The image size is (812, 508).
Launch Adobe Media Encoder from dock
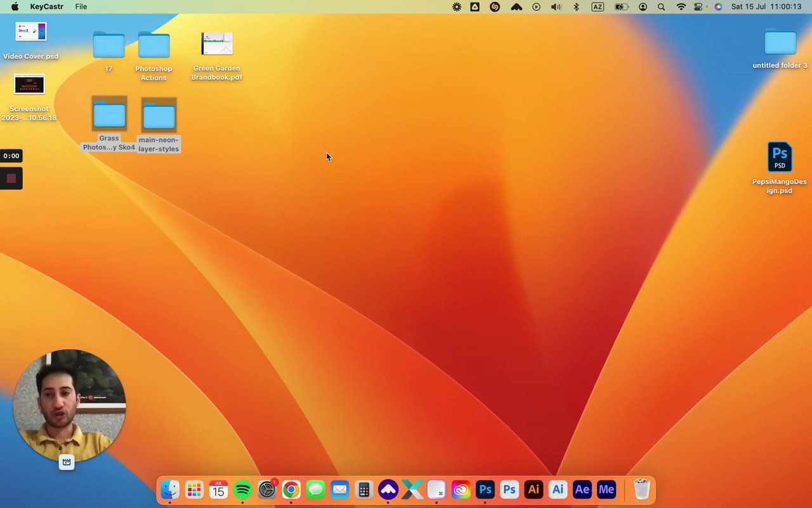pos(606,490)
